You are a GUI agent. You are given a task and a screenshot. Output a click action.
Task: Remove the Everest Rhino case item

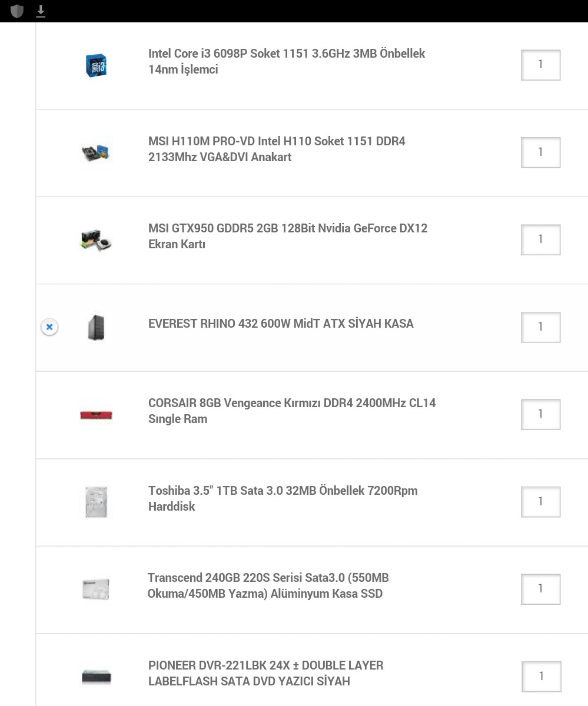(49, 327)
